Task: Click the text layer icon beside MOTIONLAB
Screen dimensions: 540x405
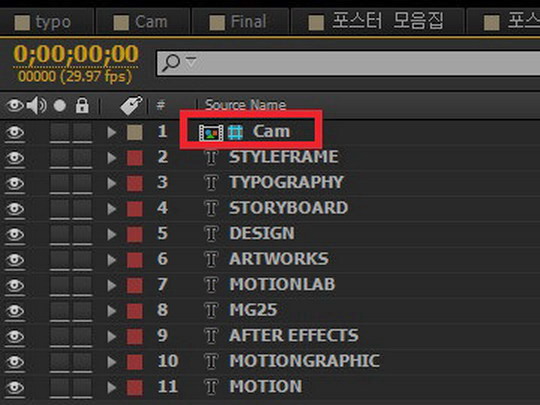Action: pyautogui.click(x=211, y=285)
